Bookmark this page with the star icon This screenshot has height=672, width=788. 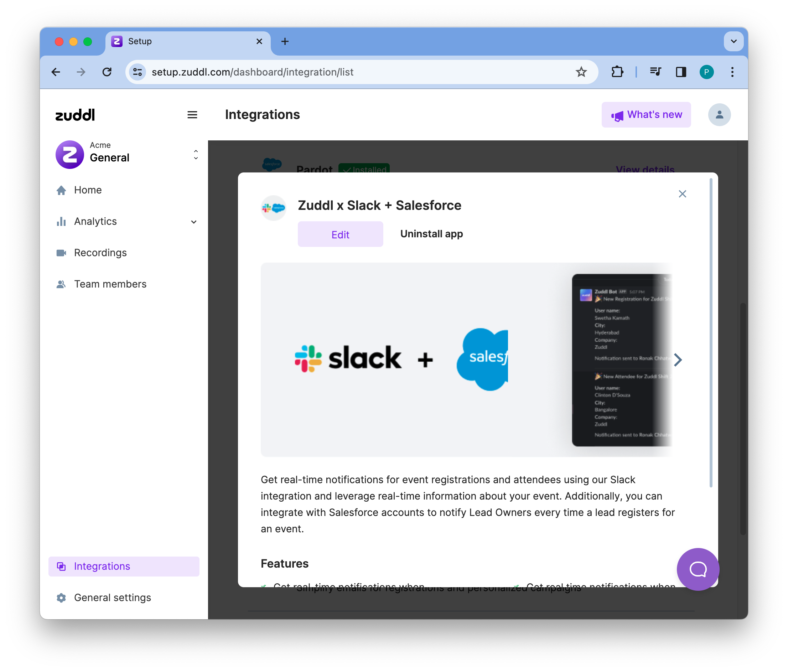581,72
